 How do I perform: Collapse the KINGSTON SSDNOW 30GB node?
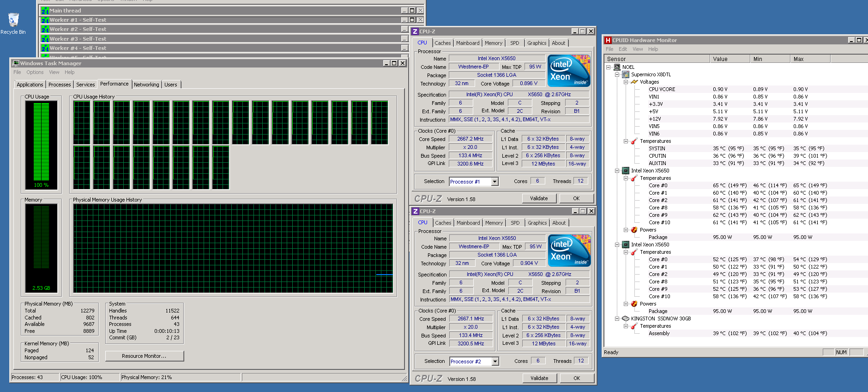617,318
